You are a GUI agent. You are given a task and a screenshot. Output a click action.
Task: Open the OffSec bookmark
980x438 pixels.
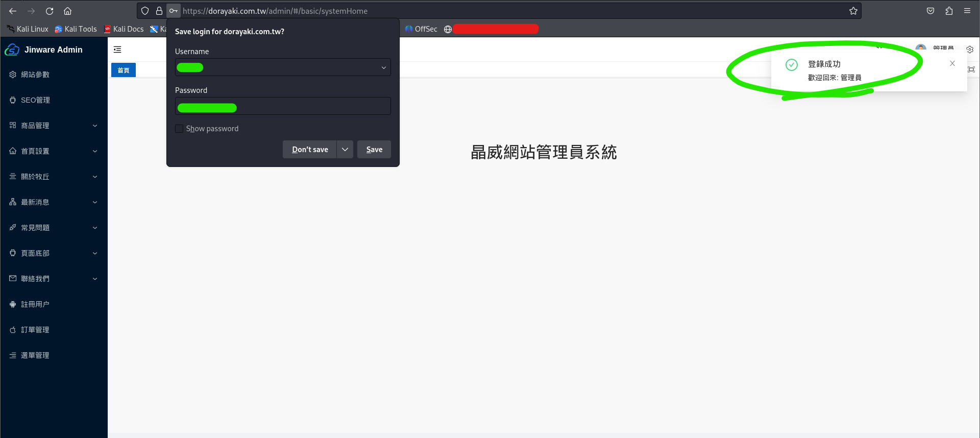click(421, 29)
